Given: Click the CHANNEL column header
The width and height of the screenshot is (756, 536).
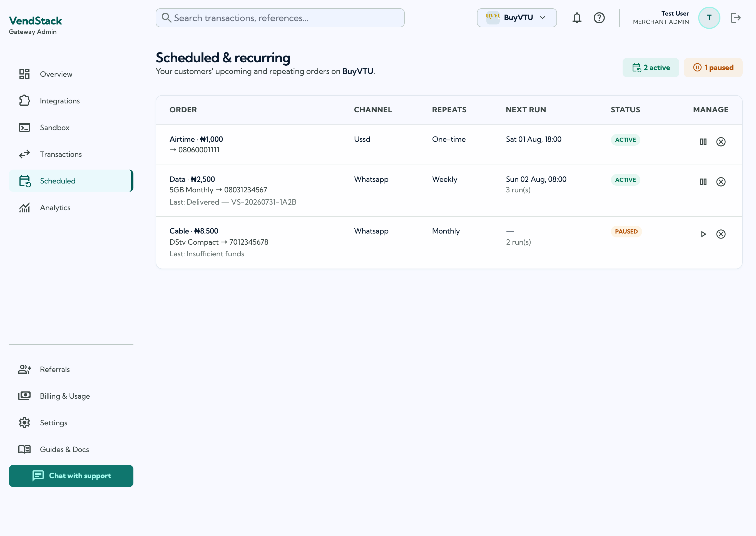Looking at the screenshot, I should [x=373, y=110].
